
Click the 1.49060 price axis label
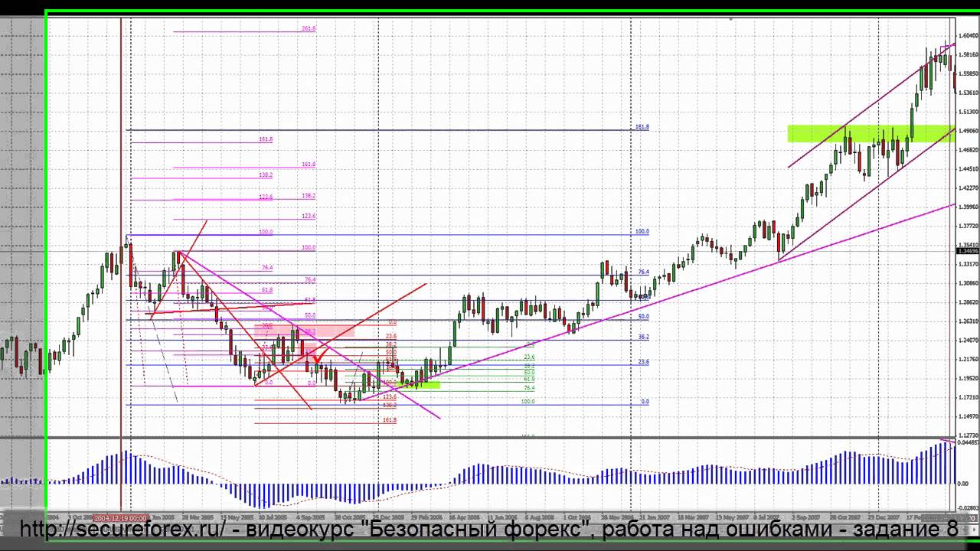[x=969, y=131]
